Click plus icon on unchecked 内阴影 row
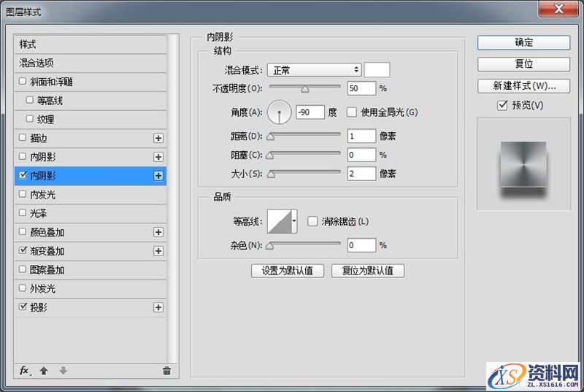The height and width of the screenshot is (392, 584). coord(158,157)
